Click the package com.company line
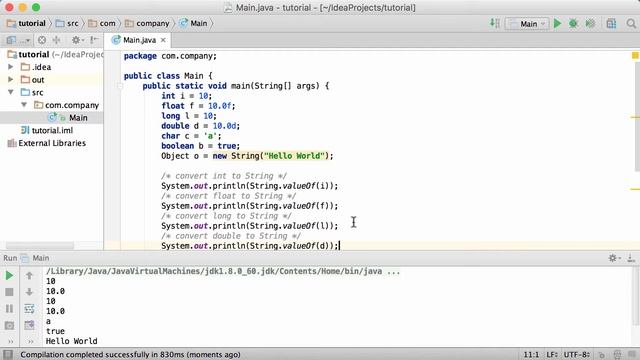The width and height of the screenshot is (640, 360). (x=170, y=56)
